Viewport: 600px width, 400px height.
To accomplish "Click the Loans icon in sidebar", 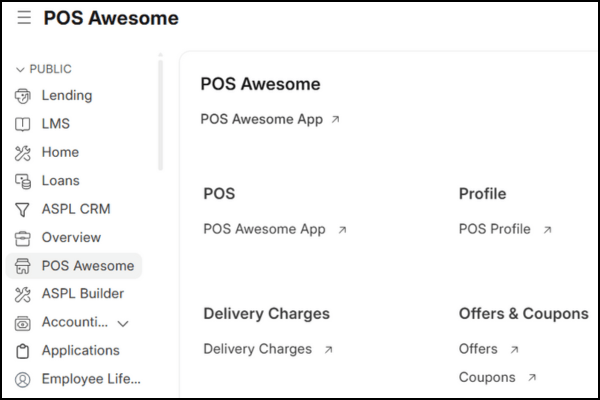I will point(23,181).
